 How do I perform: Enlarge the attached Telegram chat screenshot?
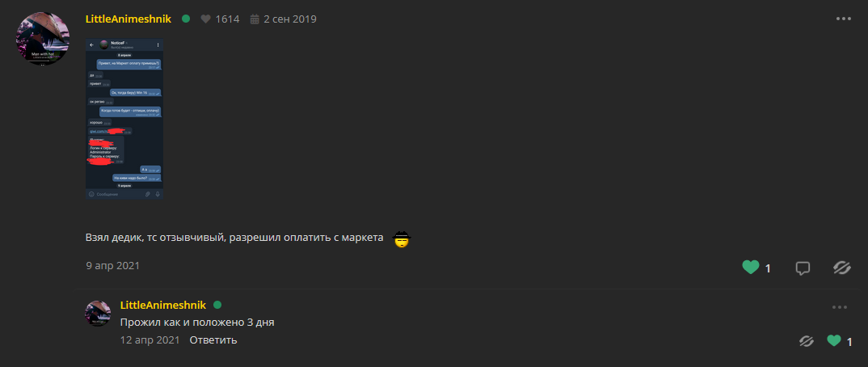click(x=124, y=117)
